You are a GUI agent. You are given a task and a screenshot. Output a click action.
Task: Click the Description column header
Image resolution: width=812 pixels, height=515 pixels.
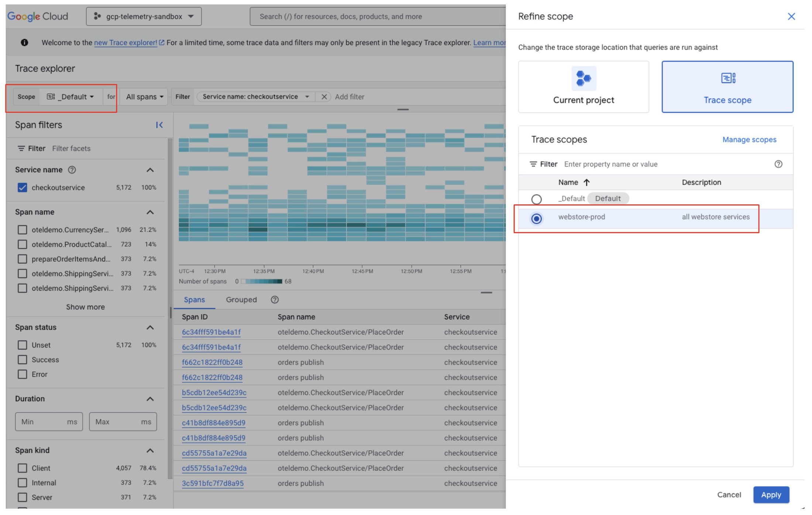tap(701, 182)
